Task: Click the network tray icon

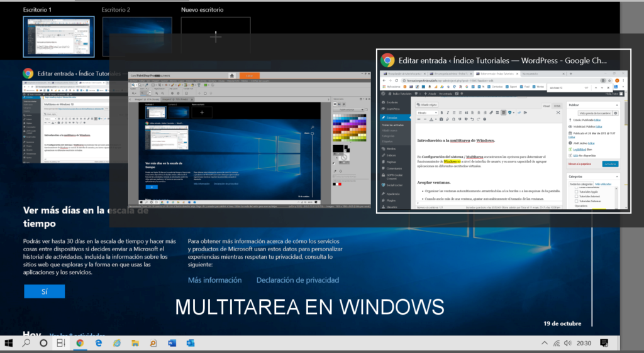Action: pyautogui.click(x=557, y=343)
